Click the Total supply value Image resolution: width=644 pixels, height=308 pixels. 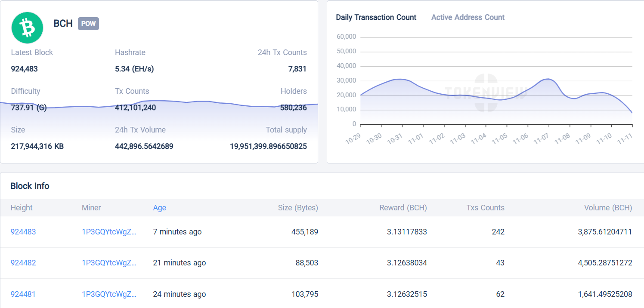click(x=268, y=146)
